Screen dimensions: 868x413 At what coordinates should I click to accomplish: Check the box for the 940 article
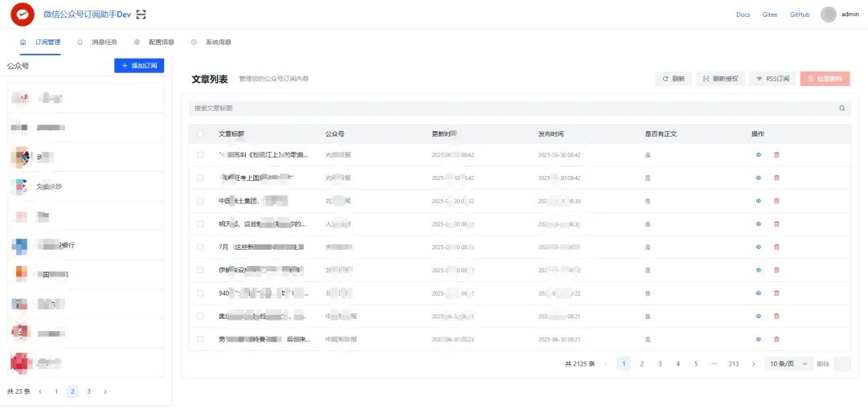tap(200, 293)
